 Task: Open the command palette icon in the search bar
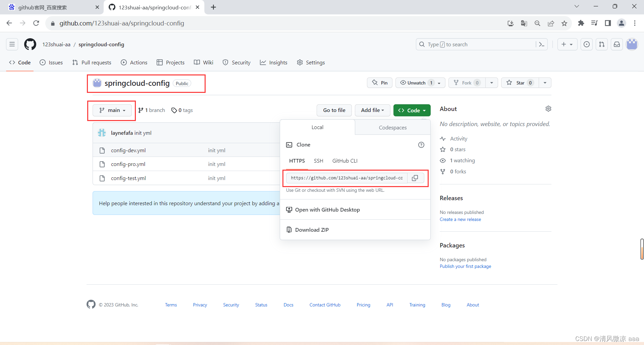tap(542, 44)
